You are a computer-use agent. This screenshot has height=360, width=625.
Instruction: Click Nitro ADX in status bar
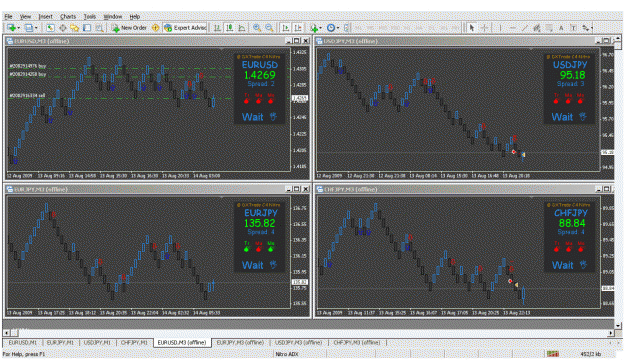287,354
